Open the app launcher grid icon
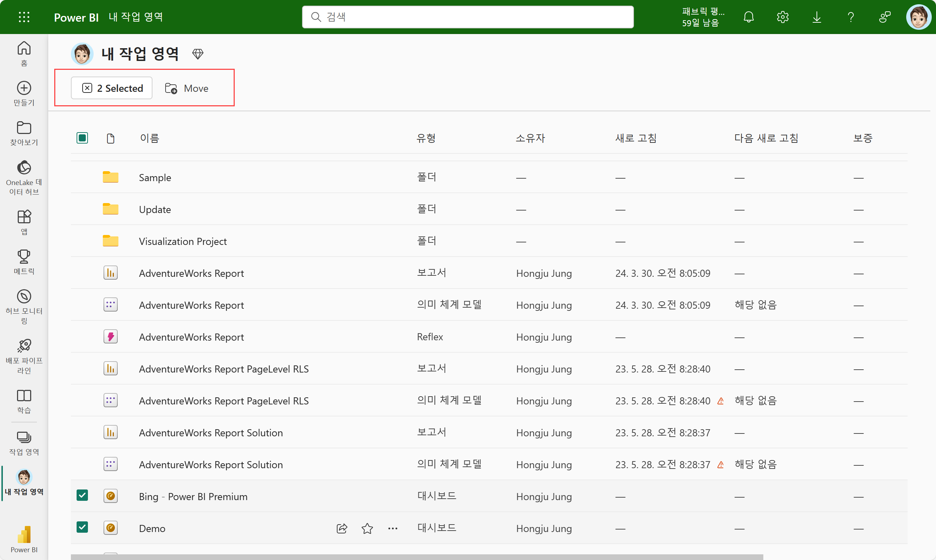Viewport: 936px width, 560px height. [24, 17]
